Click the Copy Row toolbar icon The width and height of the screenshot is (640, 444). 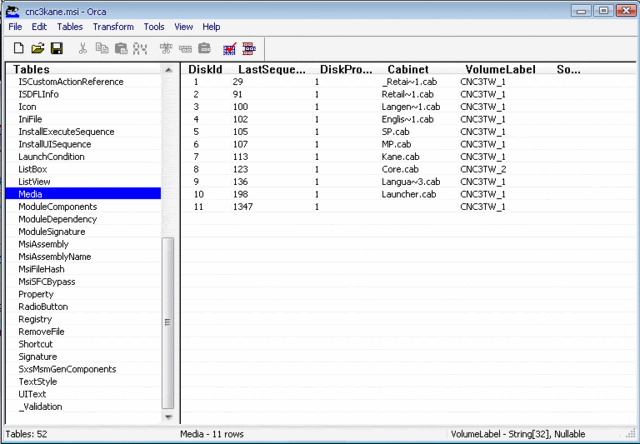(185, 49)
